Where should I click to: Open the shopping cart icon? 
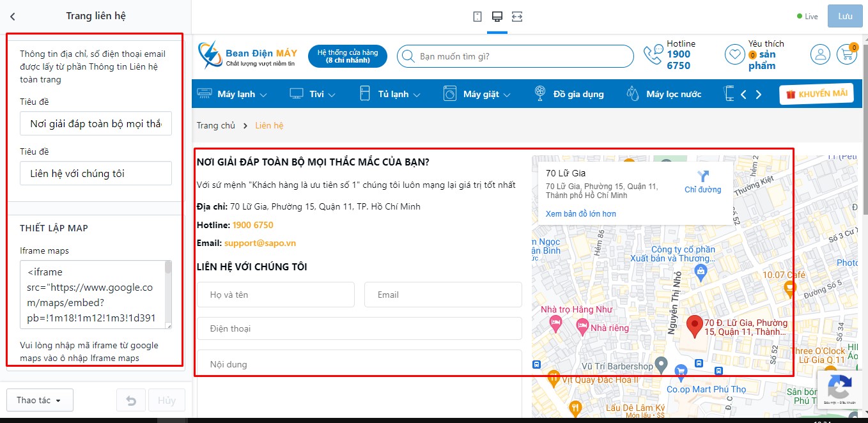[x=847, y=54]
